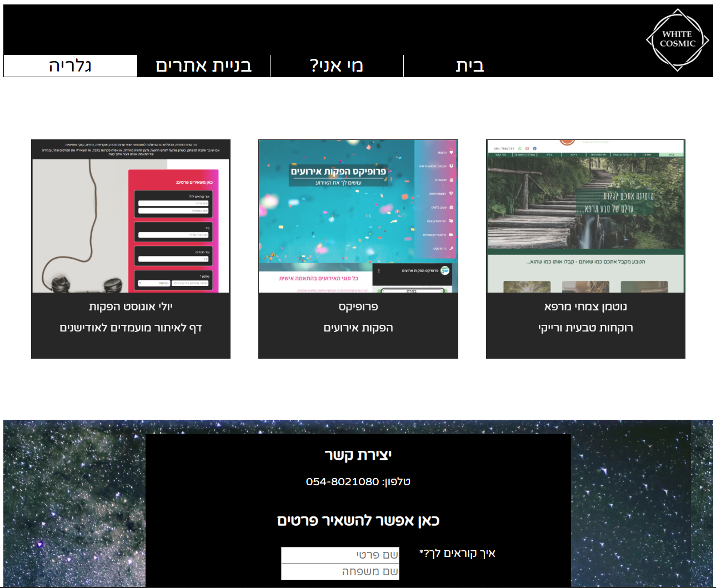Focus the שם משפחה input field
Image resolution: width=716 pixels, height=588 pixels.
point(340,572)
